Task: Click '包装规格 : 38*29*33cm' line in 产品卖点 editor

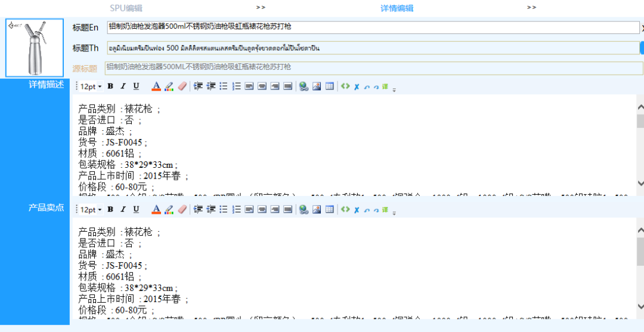Action: point(128,288)
